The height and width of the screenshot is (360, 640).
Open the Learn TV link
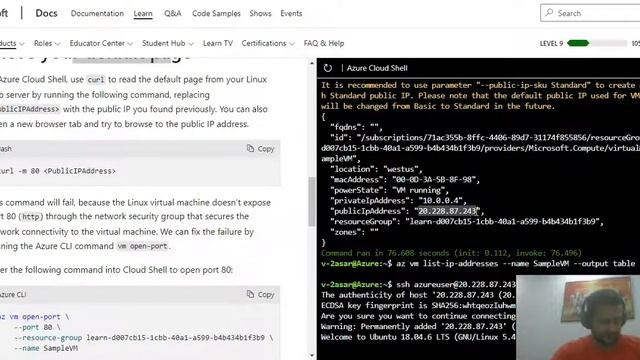pyautogui.click(x=218, y=43)
